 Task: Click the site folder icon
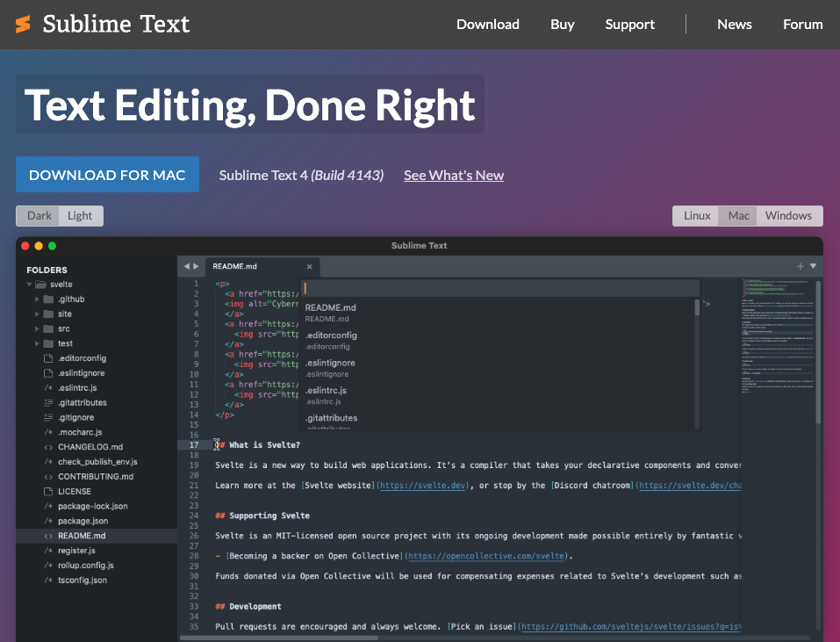48,314
